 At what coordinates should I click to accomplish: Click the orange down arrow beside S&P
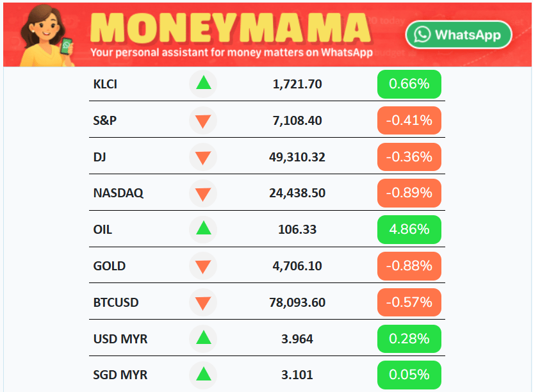tap(203, 120)
